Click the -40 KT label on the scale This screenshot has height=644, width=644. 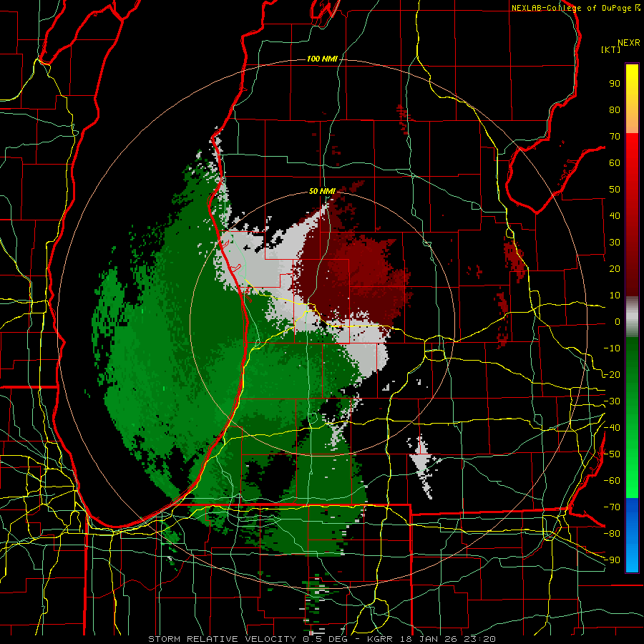point(612,428)
